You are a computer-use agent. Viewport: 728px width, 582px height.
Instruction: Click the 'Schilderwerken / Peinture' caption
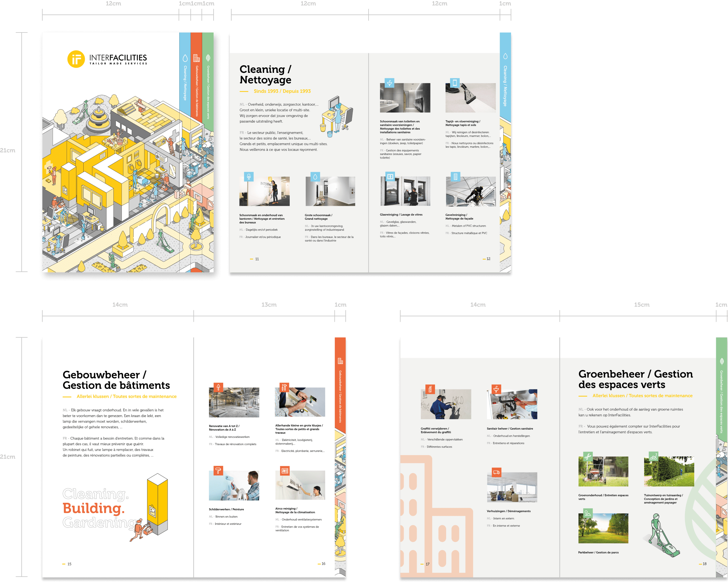point(226,509)
